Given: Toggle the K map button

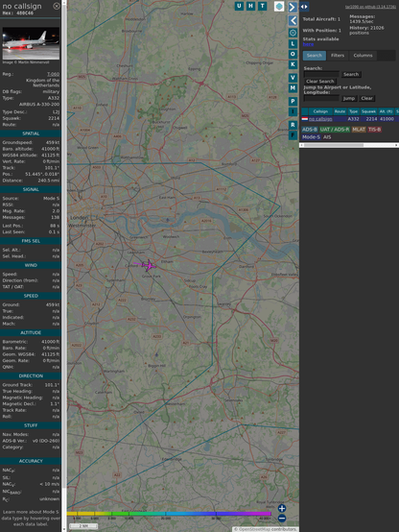Looking at the screenshot, I should (293, 64).
